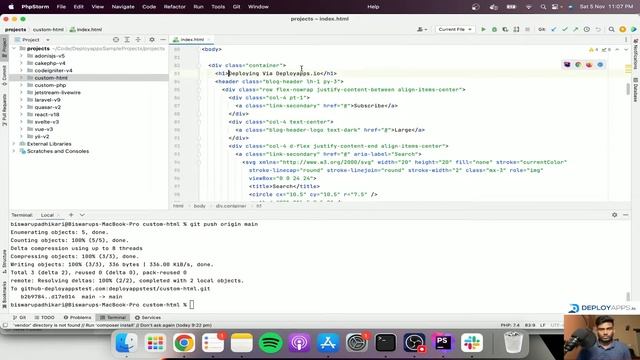Start debugging with the green bug icon

coord(494,29)
